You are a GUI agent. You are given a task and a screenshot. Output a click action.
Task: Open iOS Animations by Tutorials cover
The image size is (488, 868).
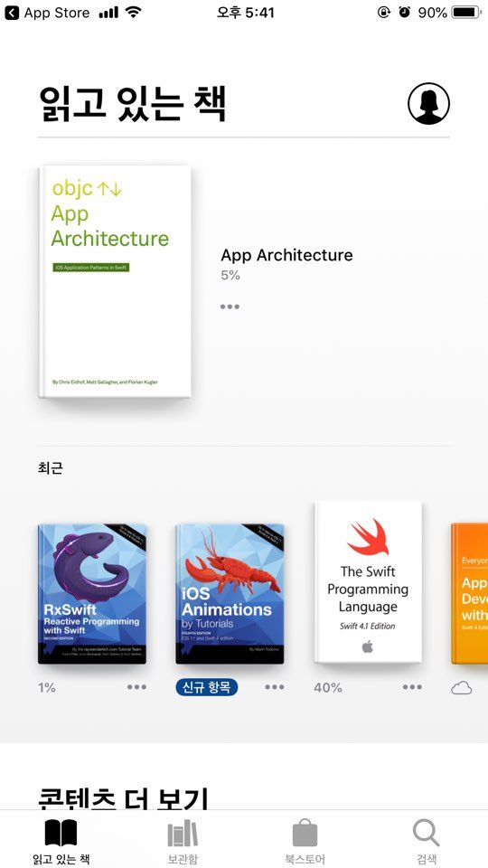230,593
